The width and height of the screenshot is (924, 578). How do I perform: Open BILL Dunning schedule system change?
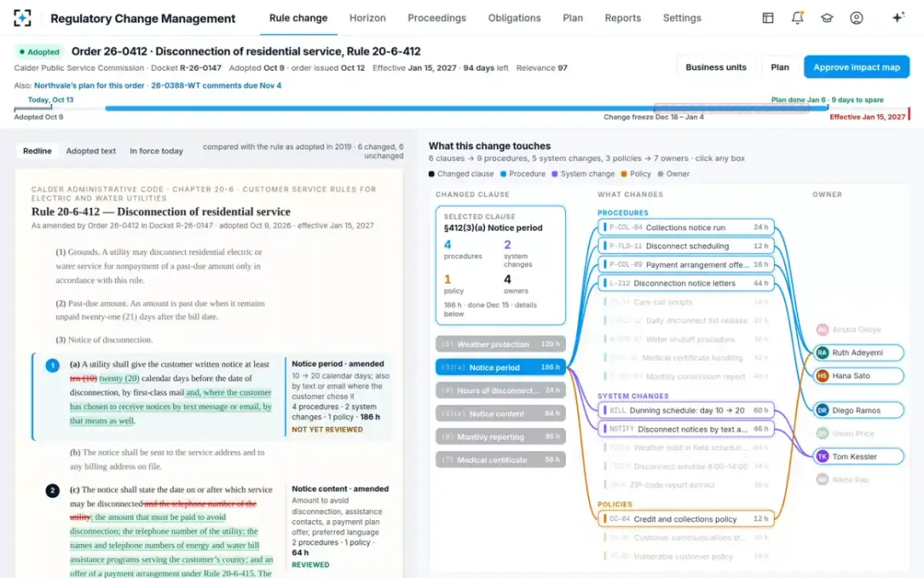(686, 411)
